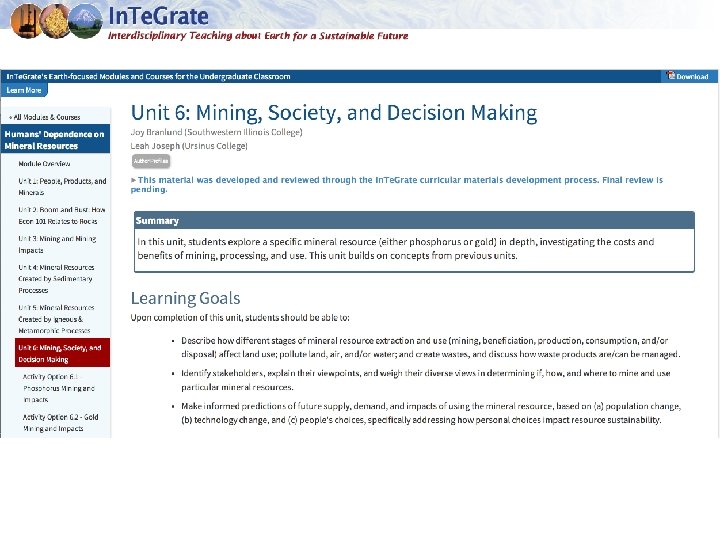The height and width of the screenshot is (540, 720).
Task: Click author name Joy Branlund
Action: coord(156,132)
